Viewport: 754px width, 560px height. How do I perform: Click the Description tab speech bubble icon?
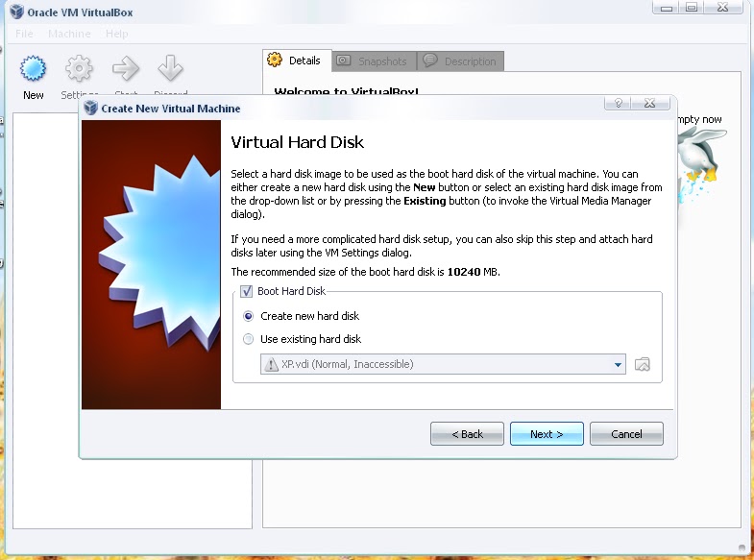tap(430, 61)
